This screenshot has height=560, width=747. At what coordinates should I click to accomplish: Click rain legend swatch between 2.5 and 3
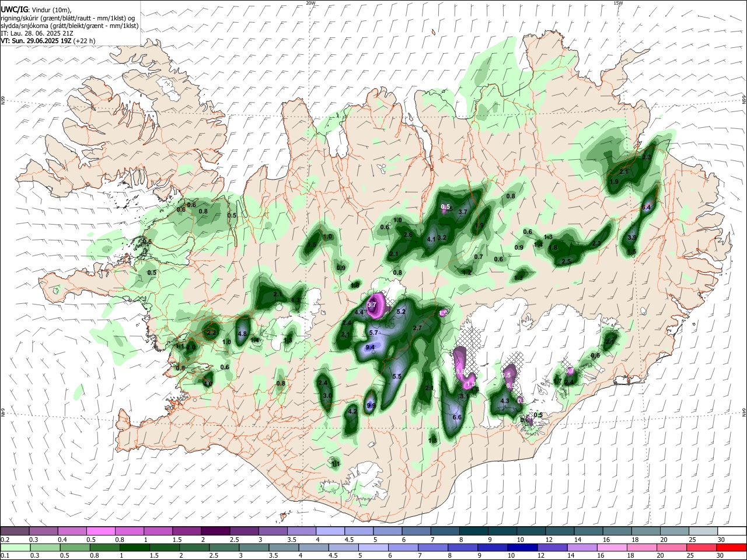[x=224, y=547]
